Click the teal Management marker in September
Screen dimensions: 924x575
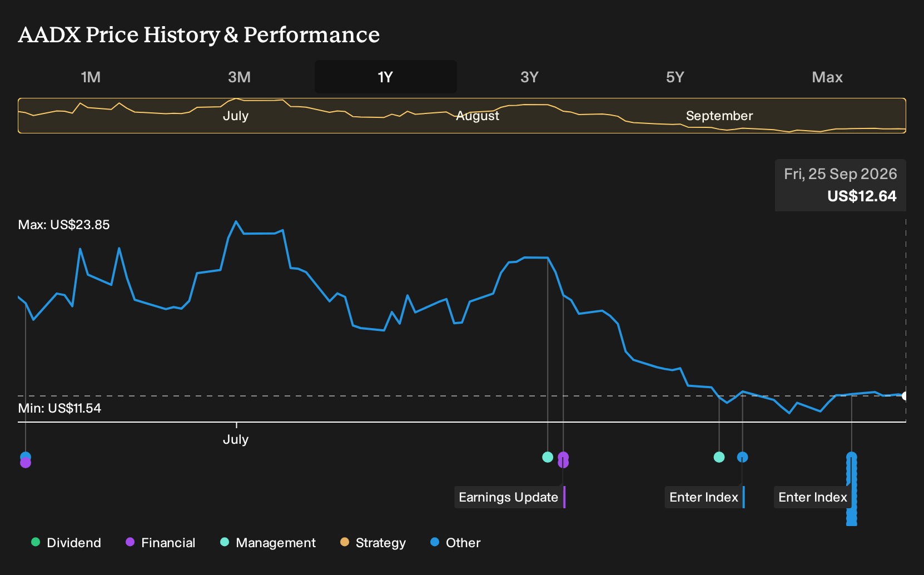tap(719, 457)
